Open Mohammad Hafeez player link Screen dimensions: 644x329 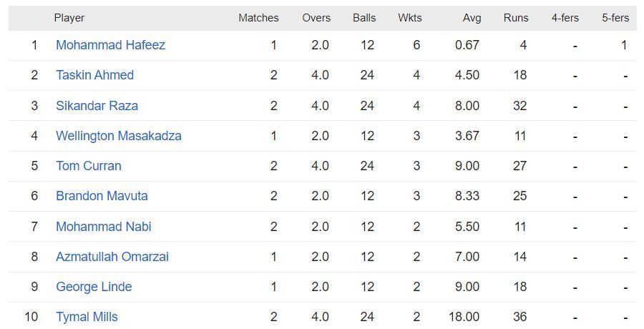click(x=110, y=45)
